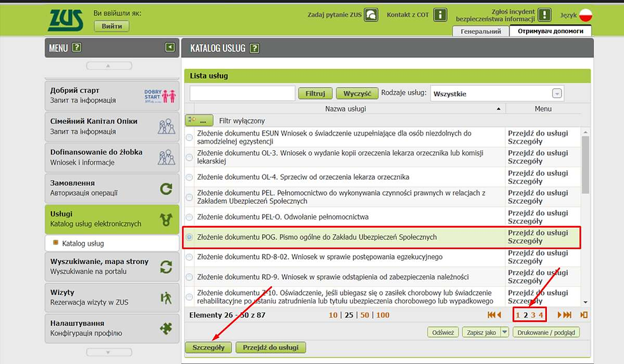Click the rightmost pager end icon
This screenshot has width=624, height=364.
[x=584, y=314]
